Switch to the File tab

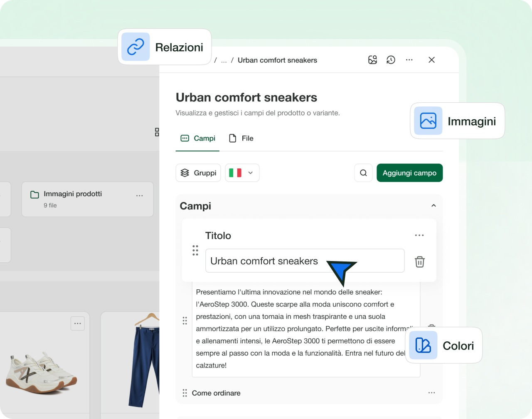[x=241, y=138]
